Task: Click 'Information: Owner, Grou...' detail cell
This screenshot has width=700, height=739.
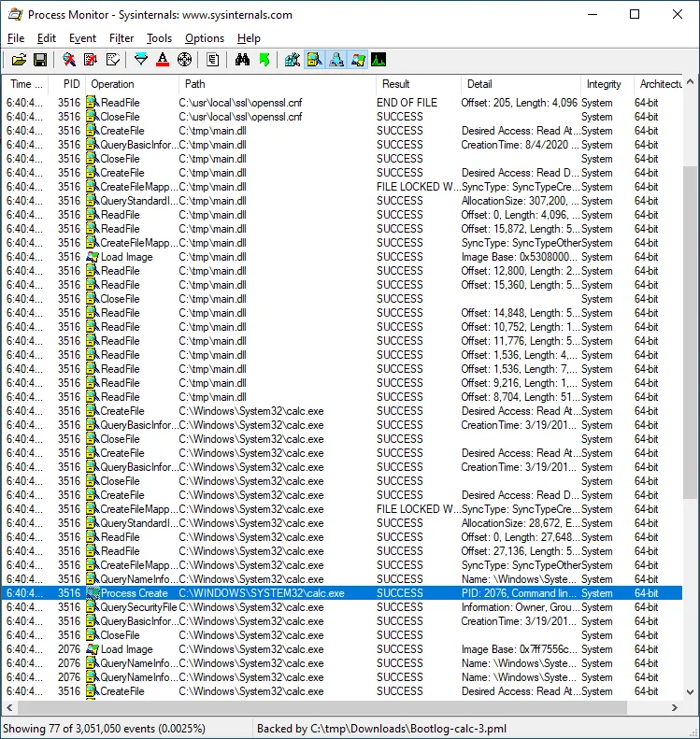Action: [520, 607]
